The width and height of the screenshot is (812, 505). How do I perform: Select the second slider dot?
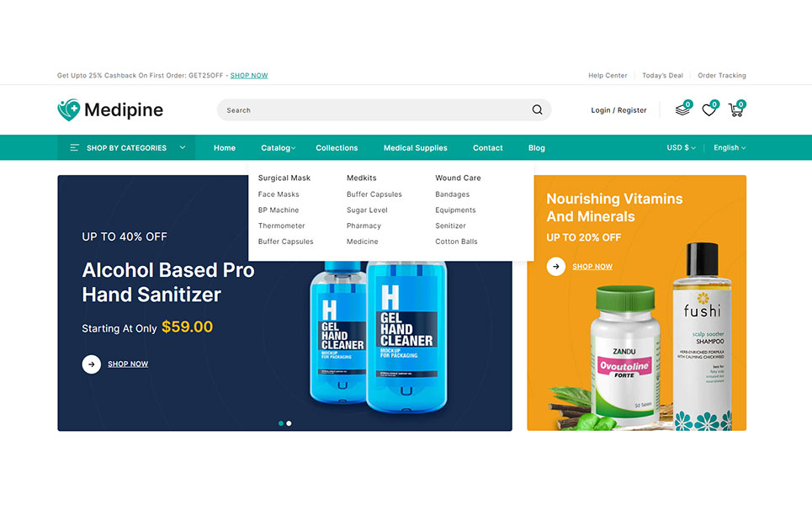pos(289,423)
